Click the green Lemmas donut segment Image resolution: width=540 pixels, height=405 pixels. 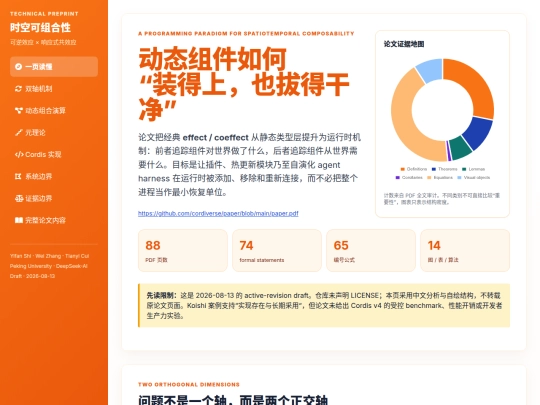tap(461, 149)
